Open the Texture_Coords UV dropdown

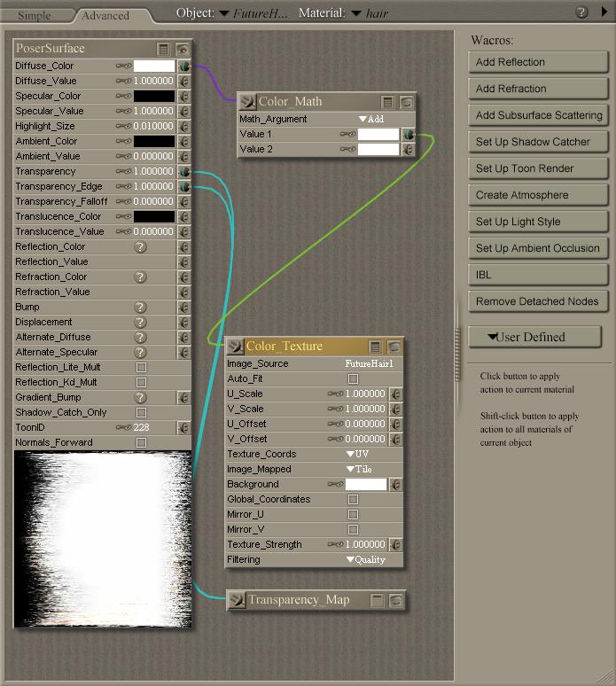(357, 454)
